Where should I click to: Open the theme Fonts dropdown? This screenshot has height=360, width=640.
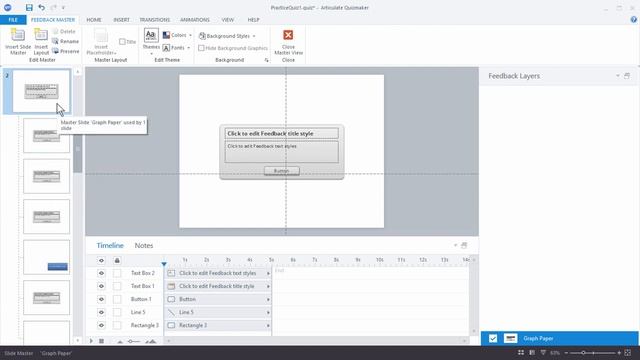coord(177,48)
